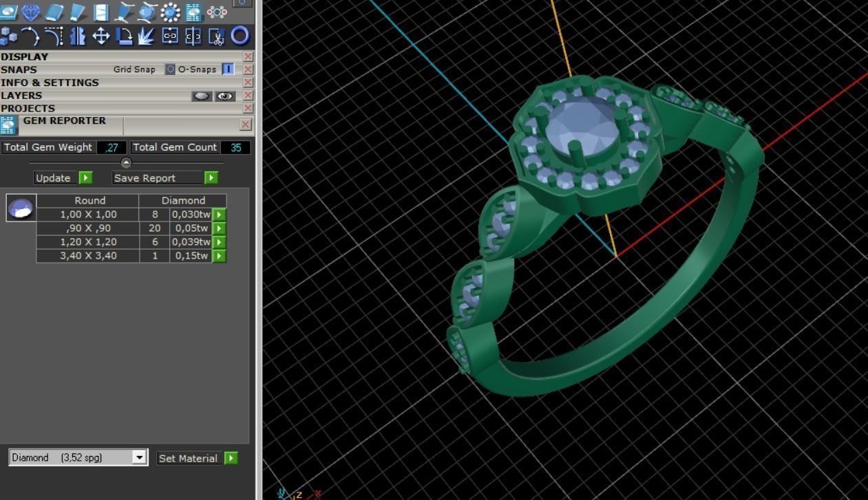Select the 1,20 X 1,20 size cell
This screenshot has height=500, width=868.
88,242
